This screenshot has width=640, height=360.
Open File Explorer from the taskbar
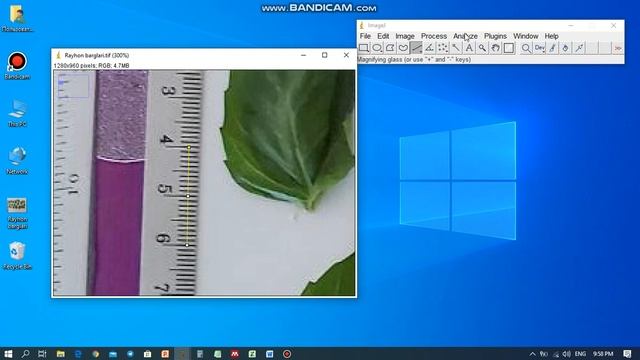(60, 354)
